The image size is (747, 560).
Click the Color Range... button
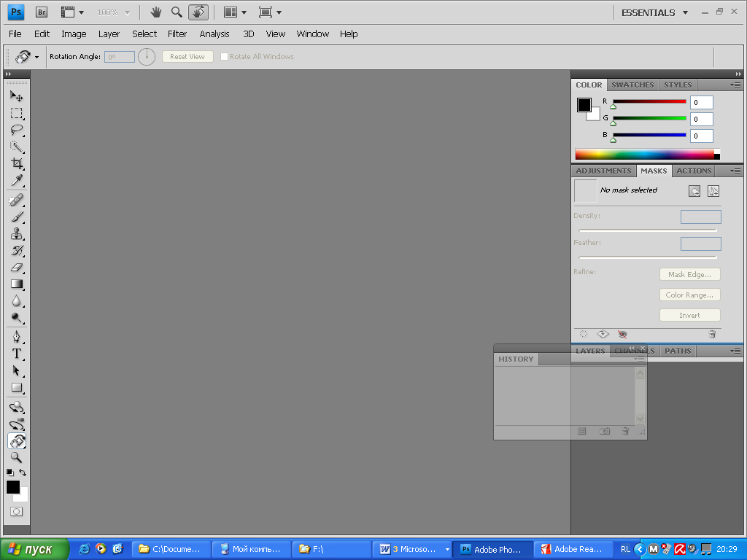coord(689,295)
